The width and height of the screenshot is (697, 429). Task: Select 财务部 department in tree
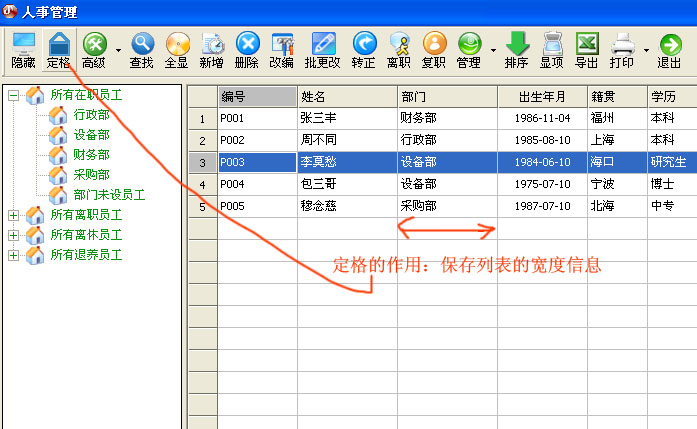pyautogui.click(x=92, y=155)
